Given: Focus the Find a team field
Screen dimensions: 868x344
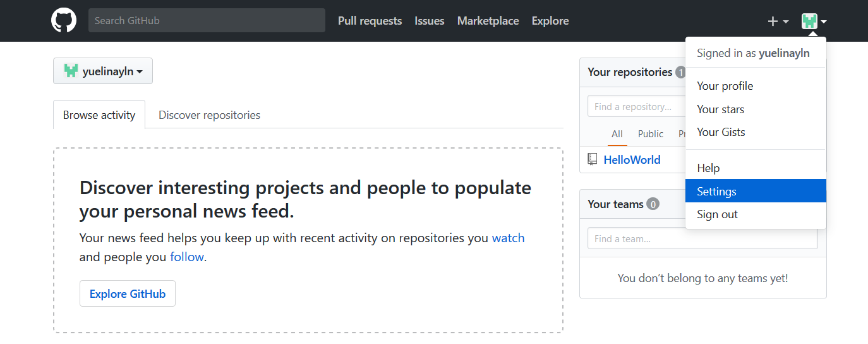Looking at the screenshot, I should (702, 238).
